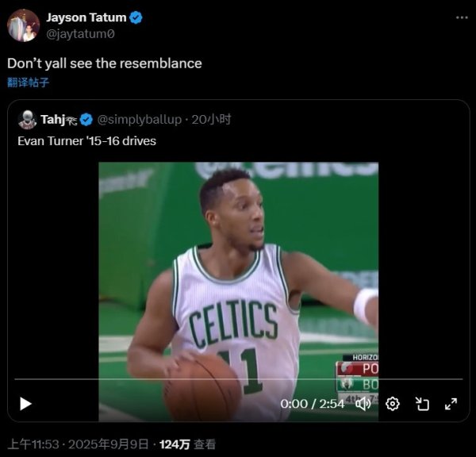The image size is (476, 457).
Task: Open video settings gear
Action: (393, 404)
